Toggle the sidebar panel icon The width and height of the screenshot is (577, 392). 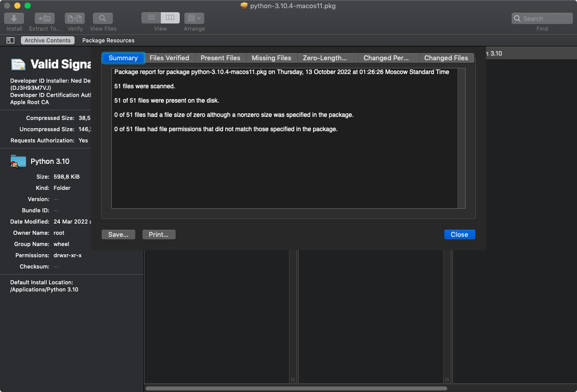(x=10, y=40)
